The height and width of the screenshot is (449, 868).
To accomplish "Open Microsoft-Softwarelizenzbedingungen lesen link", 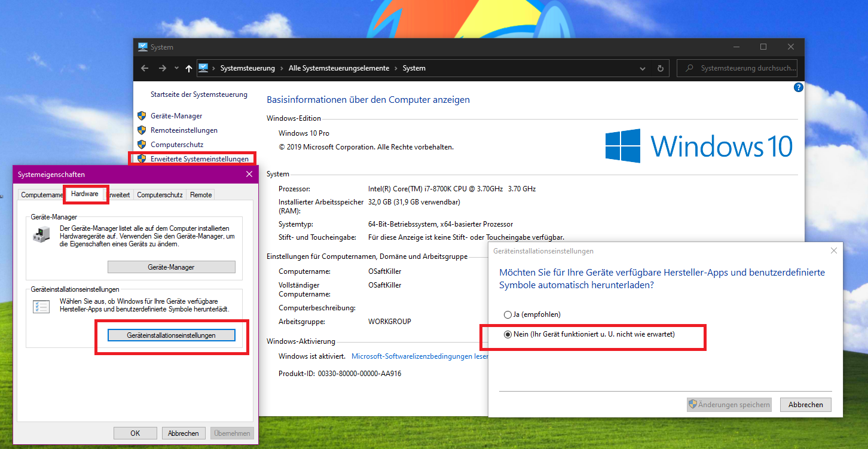I will (420, 356).
